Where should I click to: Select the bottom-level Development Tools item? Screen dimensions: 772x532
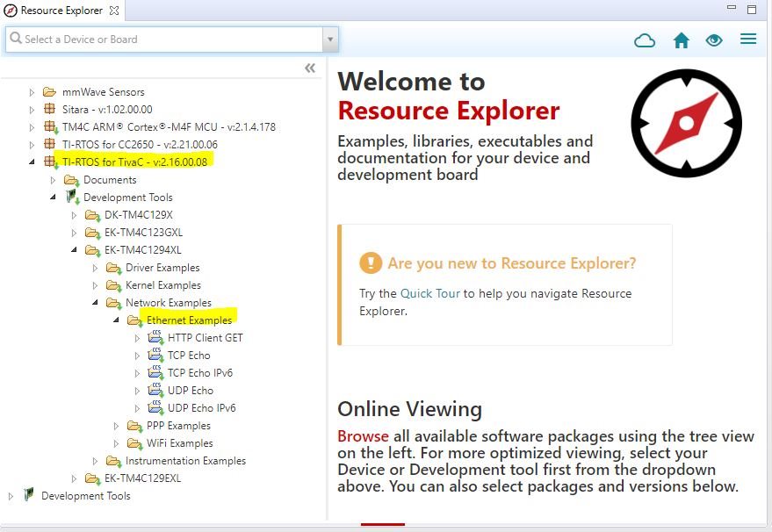tap(86, 496)
